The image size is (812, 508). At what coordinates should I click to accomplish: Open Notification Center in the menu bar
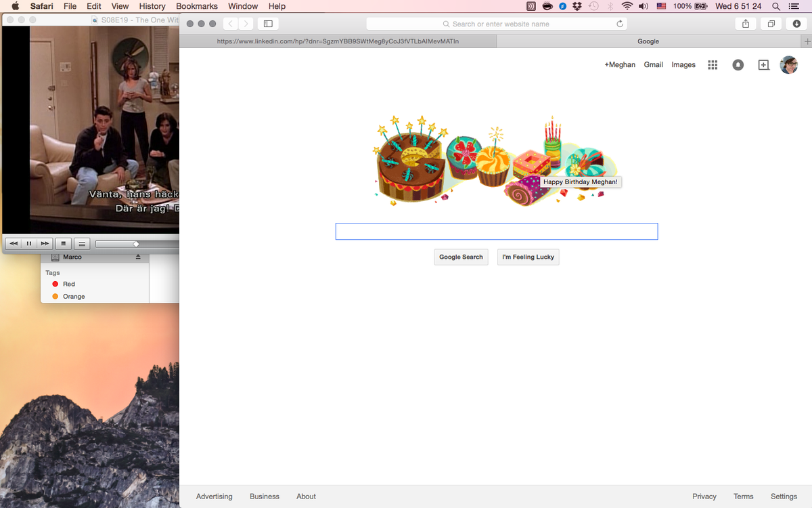point(794,6)
